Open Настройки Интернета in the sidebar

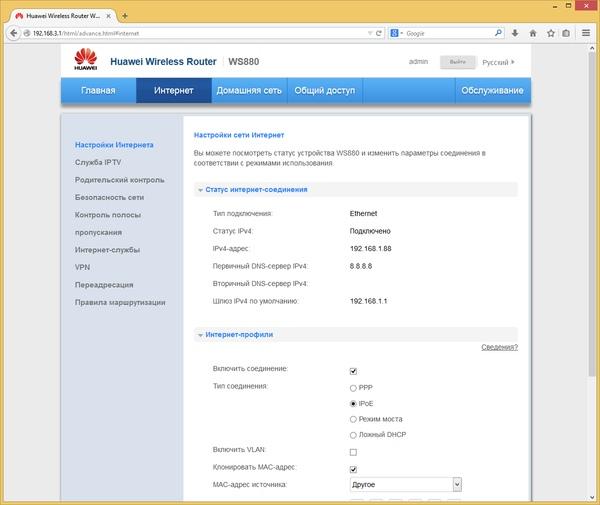pyautogui.click(x=114, y=145)
